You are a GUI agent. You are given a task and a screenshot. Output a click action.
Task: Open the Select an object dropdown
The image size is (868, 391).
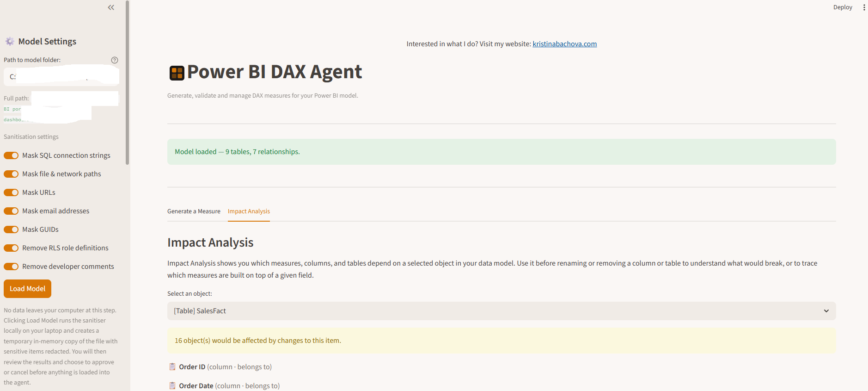click(x=501, y=311)
